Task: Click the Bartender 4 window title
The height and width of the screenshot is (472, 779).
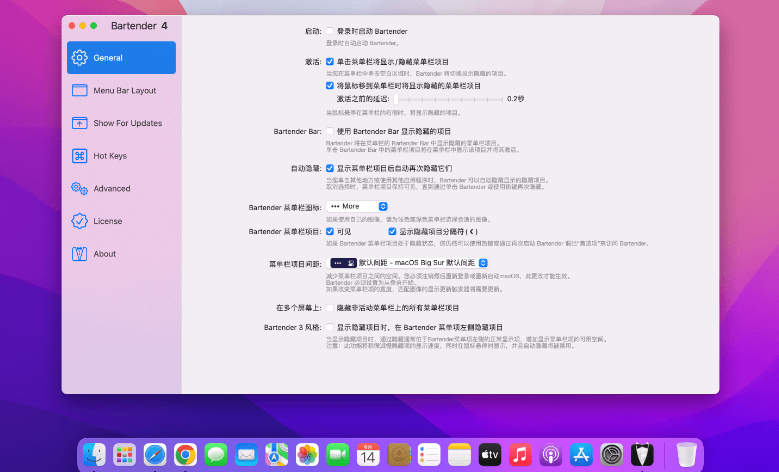Action: [x=139, y=26]
